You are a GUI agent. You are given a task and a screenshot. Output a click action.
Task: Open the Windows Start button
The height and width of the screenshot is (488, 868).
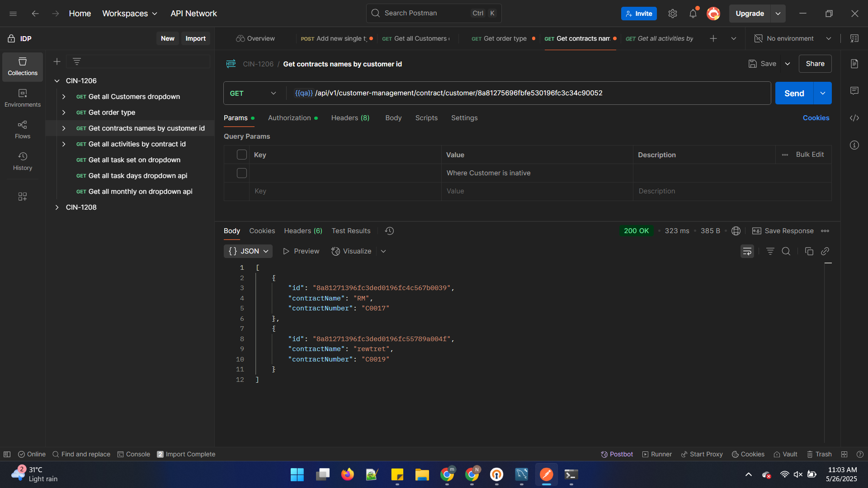(297, 474)
